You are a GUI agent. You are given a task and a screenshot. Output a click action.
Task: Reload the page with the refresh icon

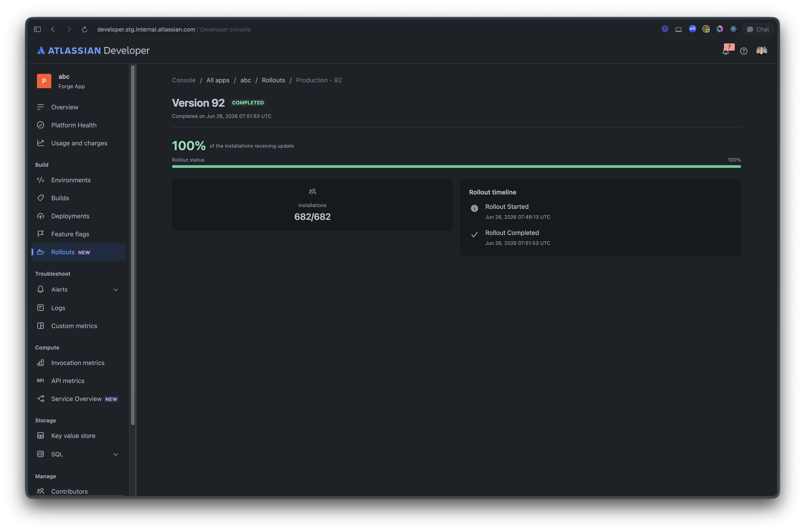pyautogui.click(x=84, y=29)
